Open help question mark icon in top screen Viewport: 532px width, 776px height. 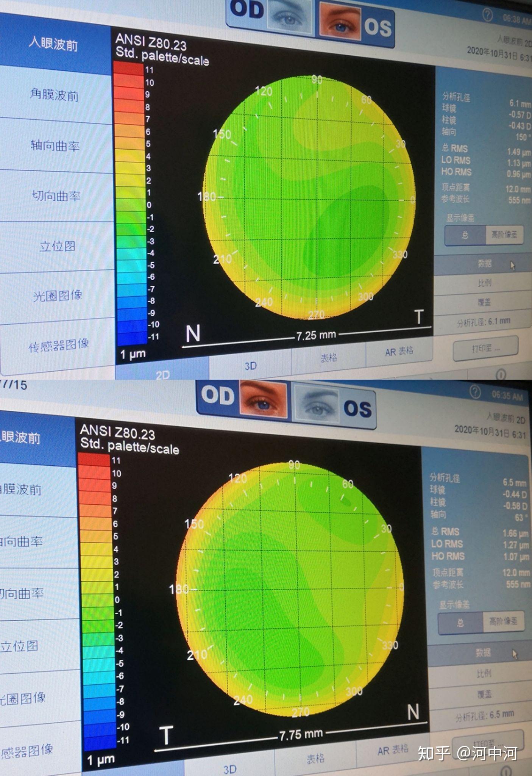click(487, 15)
